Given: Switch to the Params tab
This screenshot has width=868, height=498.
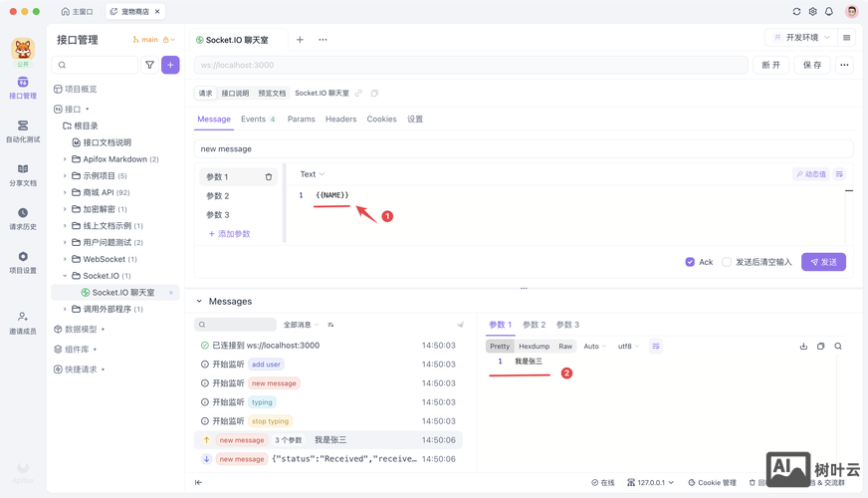Looking at the screenshot, I should [302, 120].
